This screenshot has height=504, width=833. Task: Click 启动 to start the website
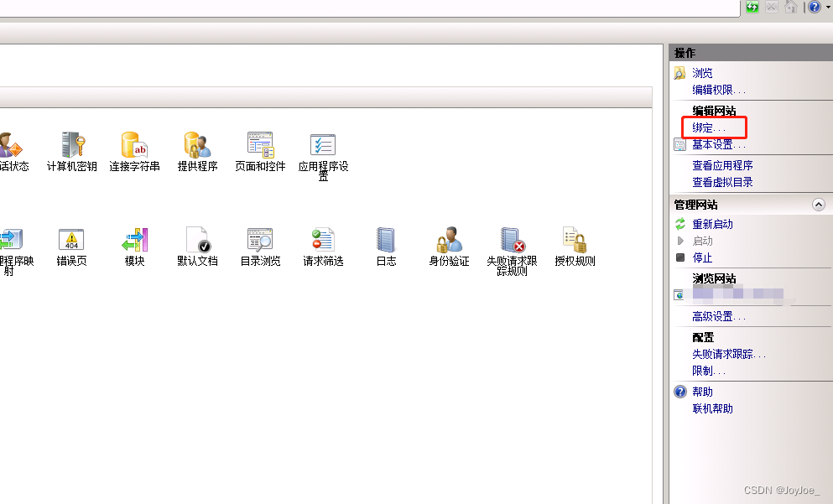(x=702, y=241)
